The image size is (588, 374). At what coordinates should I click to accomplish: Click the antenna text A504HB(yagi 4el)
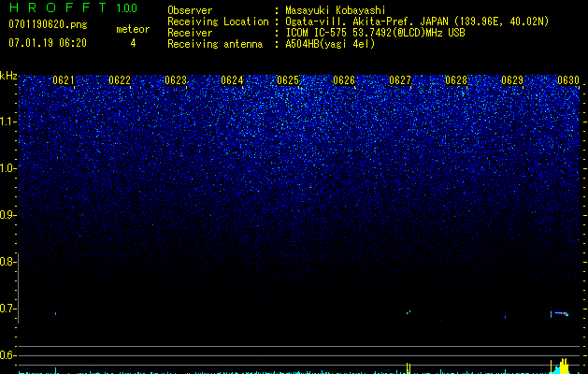pos(330,44)
